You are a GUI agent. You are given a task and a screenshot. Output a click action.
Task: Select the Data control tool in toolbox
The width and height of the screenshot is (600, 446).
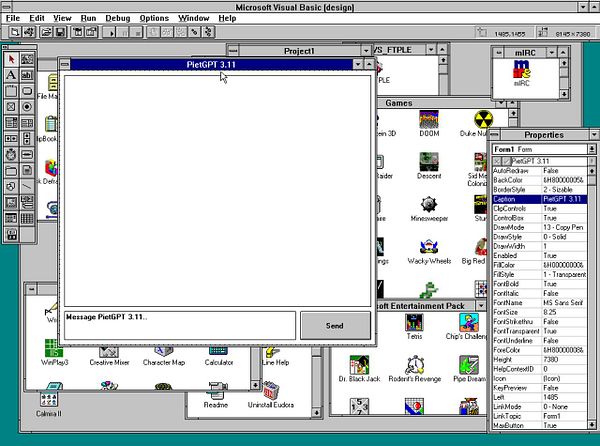[27, 202]
